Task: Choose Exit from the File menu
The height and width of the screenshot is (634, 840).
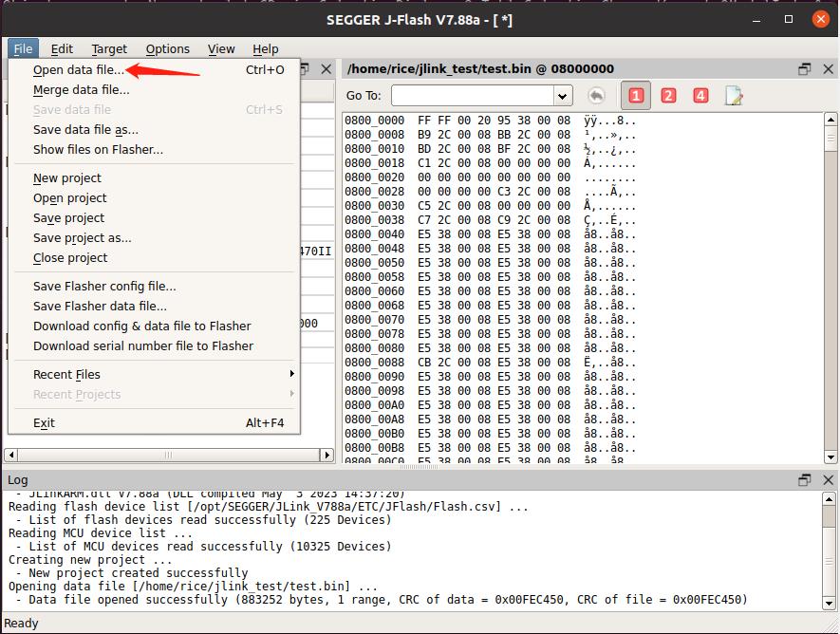Action: click(155, 422)
